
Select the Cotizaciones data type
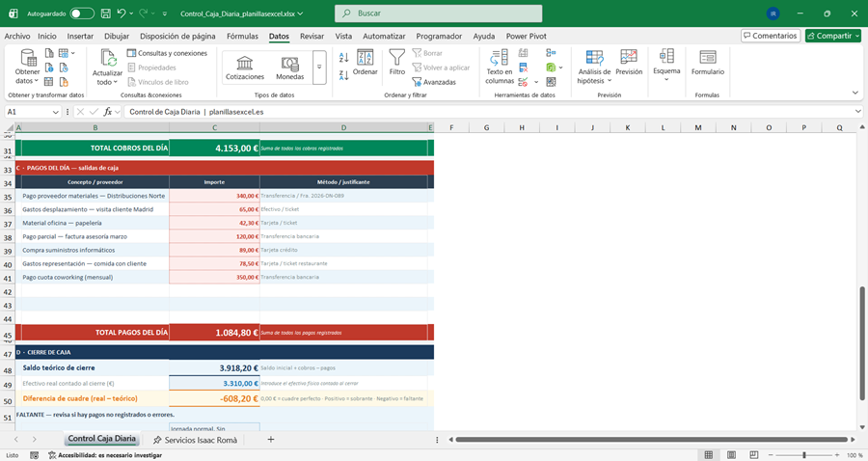coord(245,67)
